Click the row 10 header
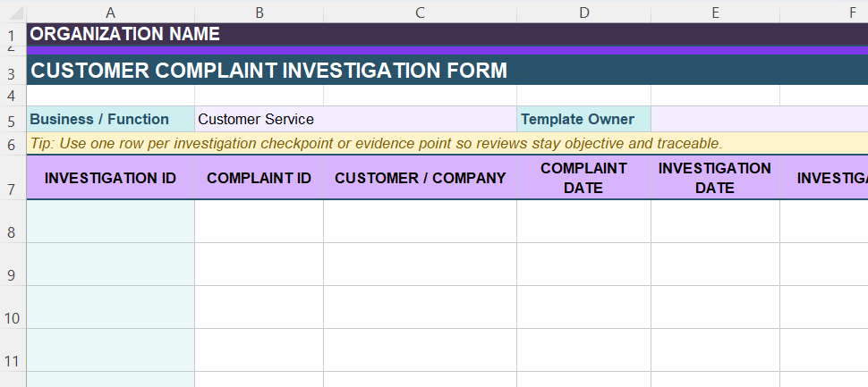Viewport: 868px width, 387px height. pyautogui.click(x=13, y=318)
